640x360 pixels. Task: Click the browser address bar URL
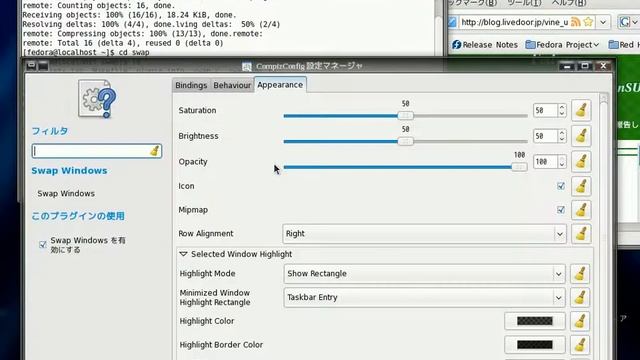(514, 22)
